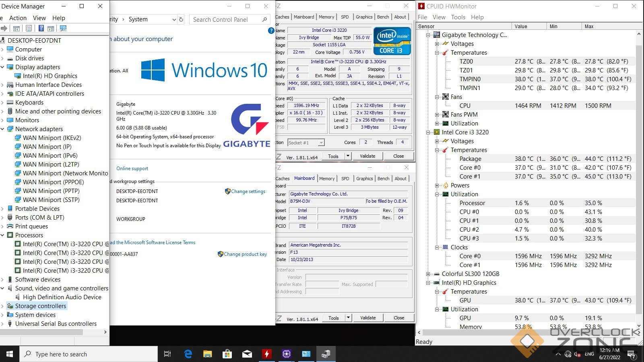Click the search magnifier icon in Control Panel
This screenshot has height=362, width=644.
tap(264, 19)
